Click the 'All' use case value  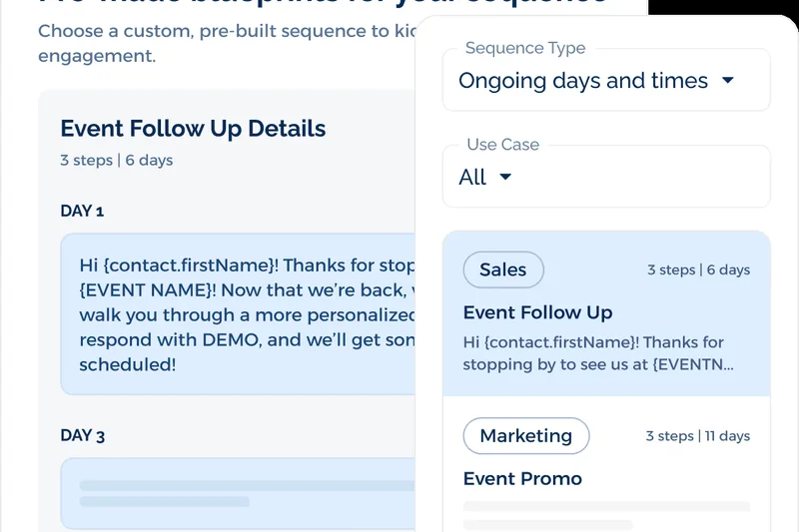coord(472,178)
